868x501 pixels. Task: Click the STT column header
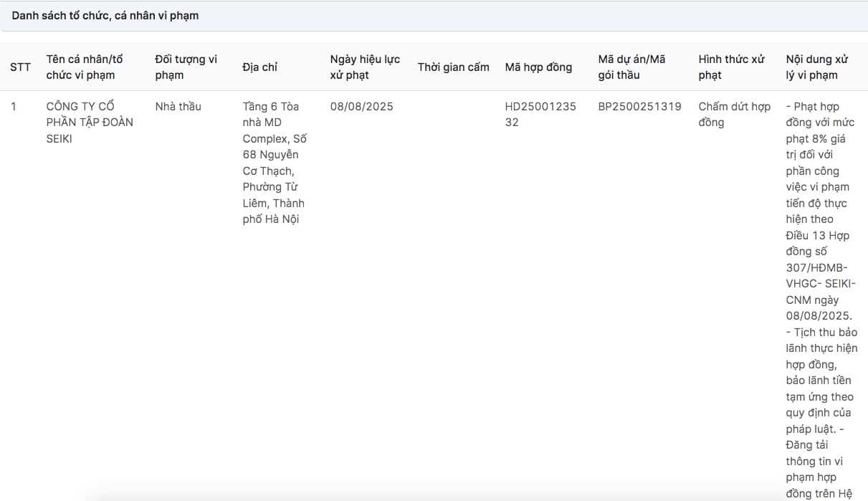(x=20, y=67)
